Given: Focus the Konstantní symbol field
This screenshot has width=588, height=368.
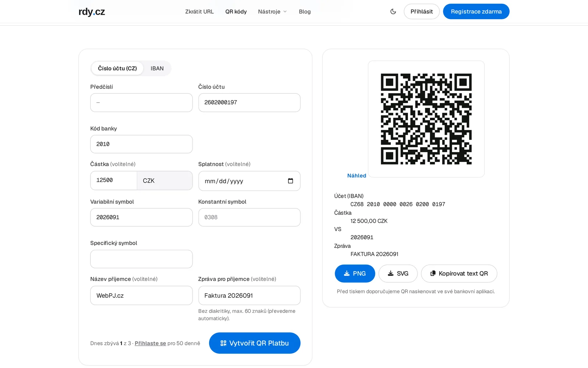Looking at the screenshot, I should click(x=249, y=217).
